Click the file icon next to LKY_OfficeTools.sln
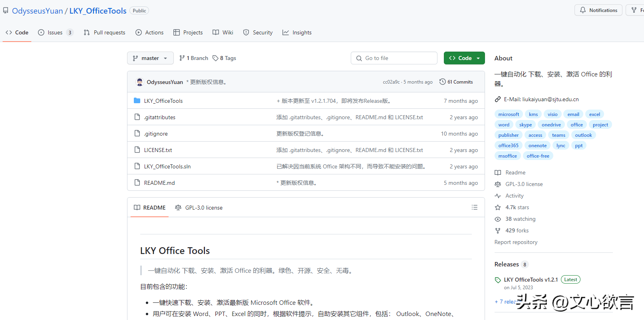Screen dimensions: 644x320 click(x=137, y=166)
